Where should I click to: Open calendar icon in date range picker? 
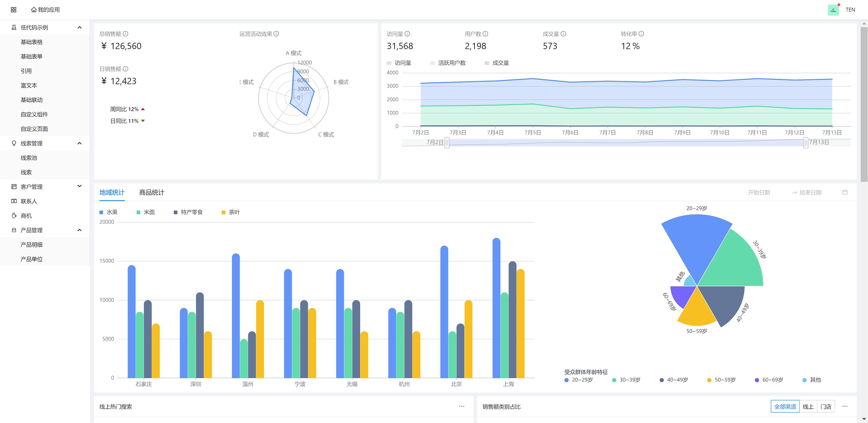point(845,192)
